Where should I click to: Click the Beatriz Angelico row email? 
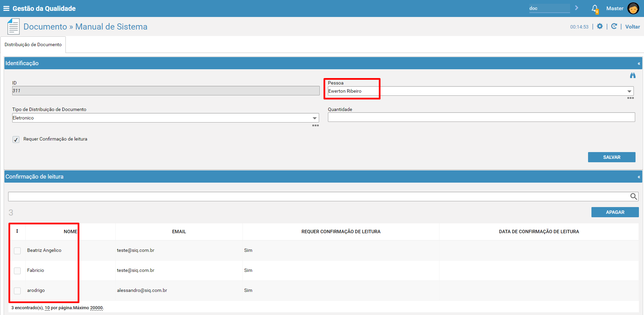click(x=136, y=250)
